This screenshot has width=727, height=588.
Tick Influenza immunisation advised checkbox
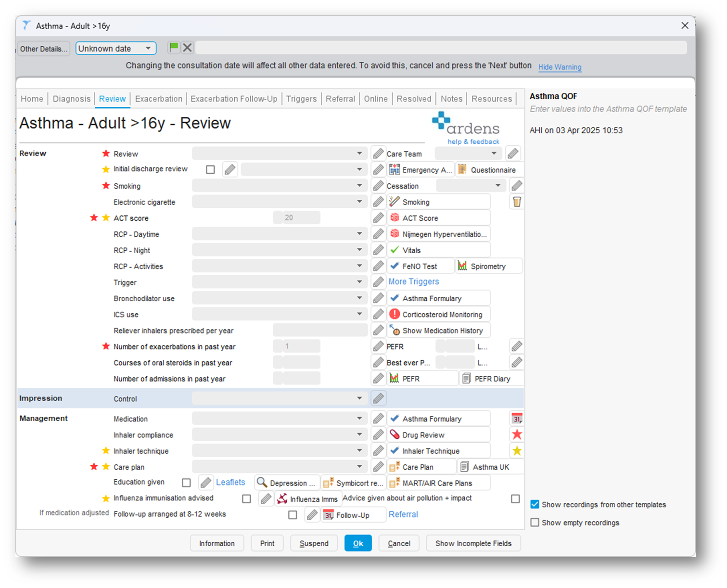tap(246, 499)
